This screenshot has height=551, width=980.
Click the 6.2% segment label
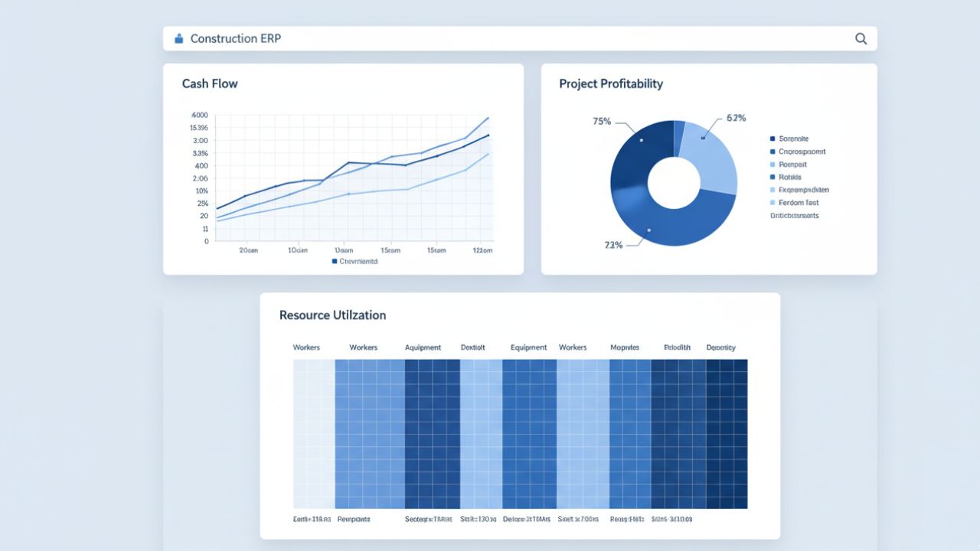click(737, 118)
